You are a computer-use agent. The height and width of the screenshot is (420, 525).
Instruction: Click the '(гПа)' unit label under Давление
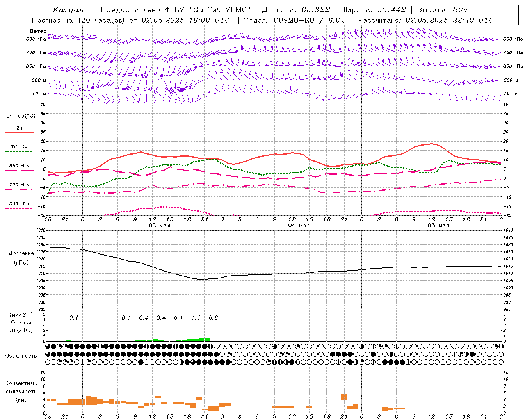(x=21, y=262)
